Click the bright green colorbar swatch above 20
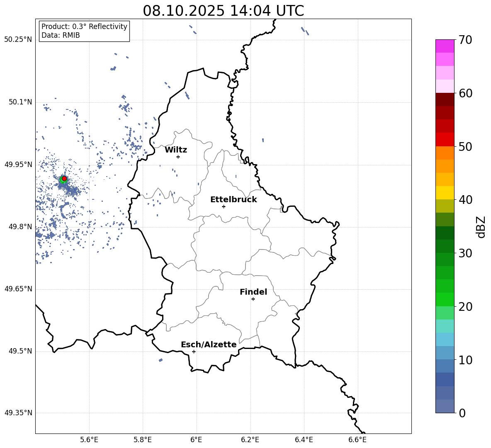This screenshot has height=448, width=491. tap(445, 299)
